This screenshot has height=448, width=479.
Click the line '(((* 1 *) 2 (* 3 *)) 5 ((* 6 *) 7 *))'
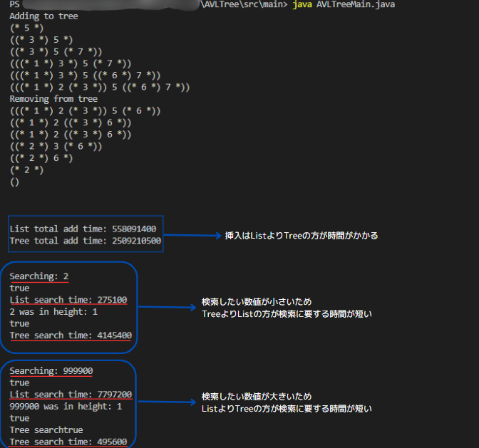pyautogui.click(x=100, y=88)
